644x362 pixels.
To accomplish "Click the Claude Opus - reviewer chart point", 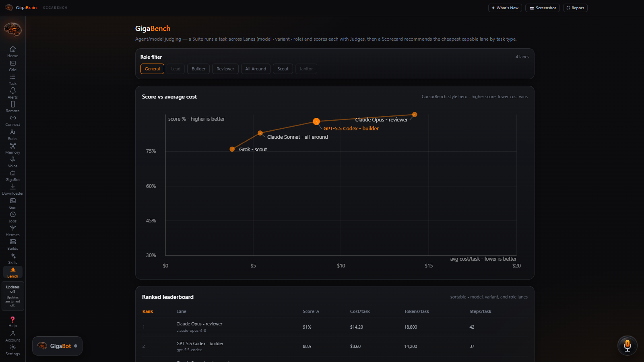I will (x=415, y=115).
